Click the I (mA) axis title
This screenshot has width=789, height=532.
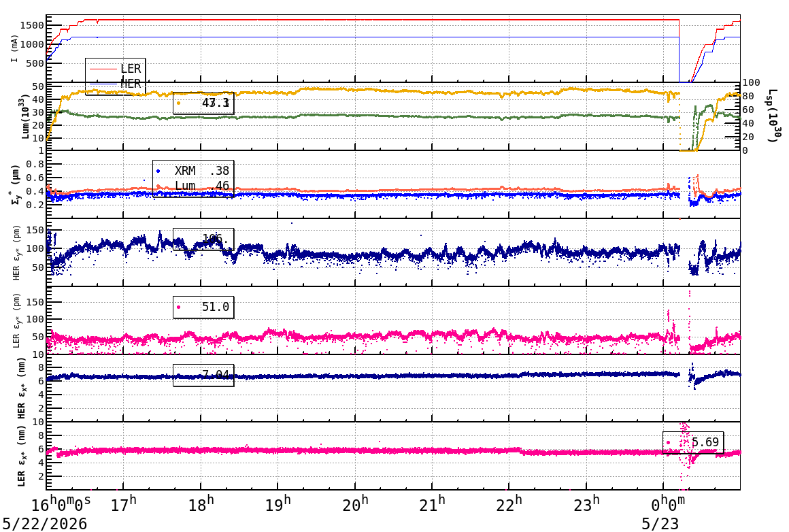[14, 49]
